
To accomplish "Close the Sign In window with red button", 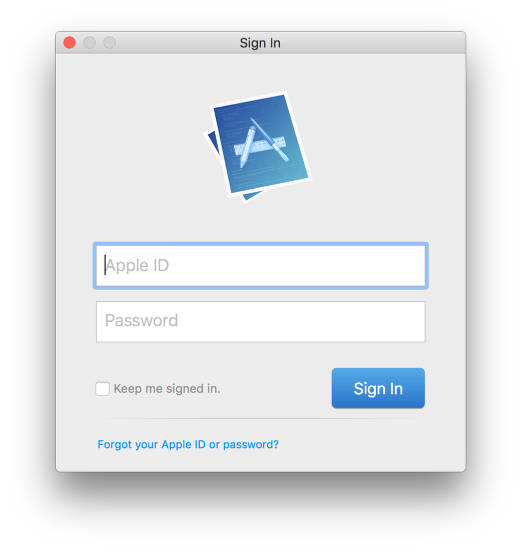I will (69, 43).
